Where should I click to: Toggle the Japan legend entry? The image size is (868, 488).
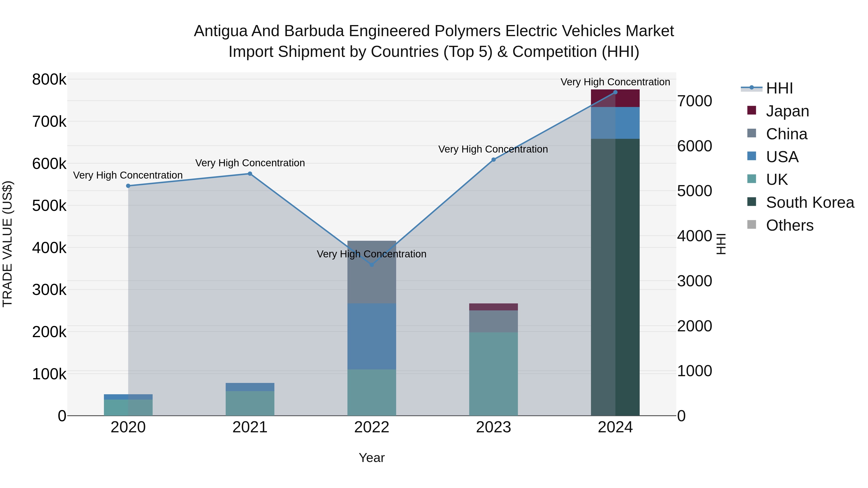pyautogui.click(x=778, y=111)
